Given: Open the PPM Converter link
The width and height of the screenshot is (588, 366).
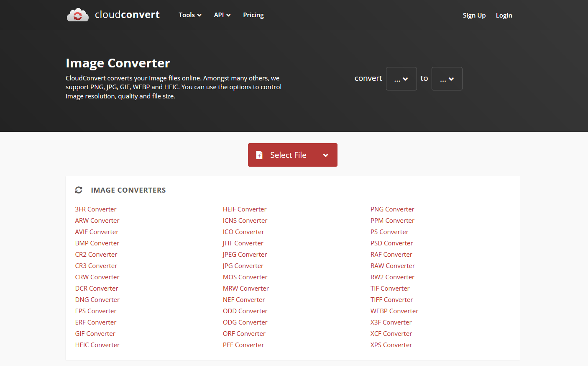Looking at the screenshot, I should tap(392, 221).
